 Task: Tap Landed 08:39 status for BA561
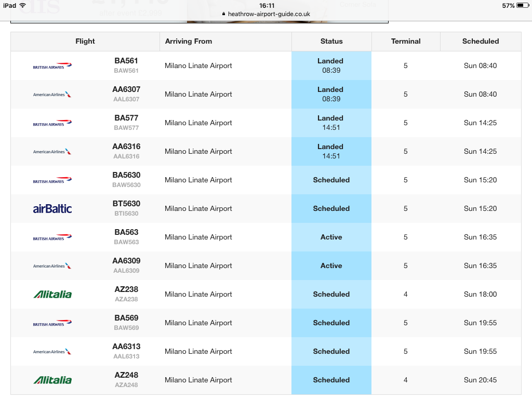[331, 65]
